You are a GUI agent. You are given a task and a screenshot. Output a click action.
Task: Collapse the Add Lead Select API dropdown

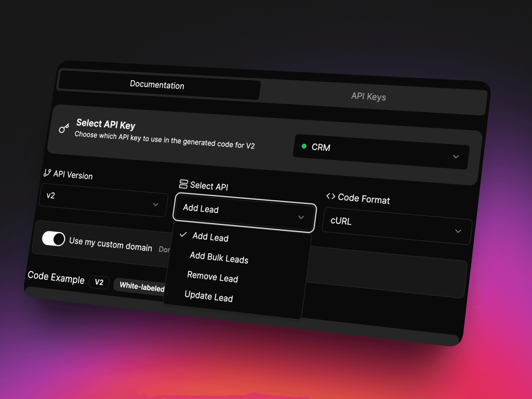[244, 213]
